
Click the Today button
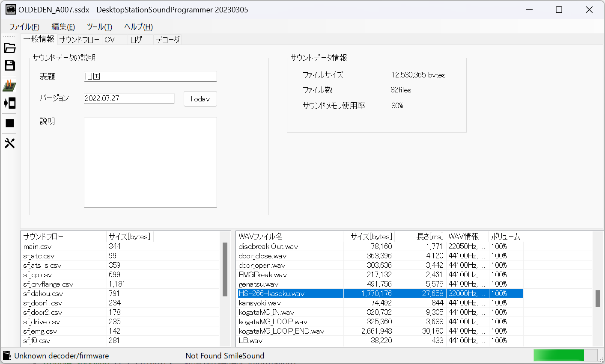click(200, 99)
